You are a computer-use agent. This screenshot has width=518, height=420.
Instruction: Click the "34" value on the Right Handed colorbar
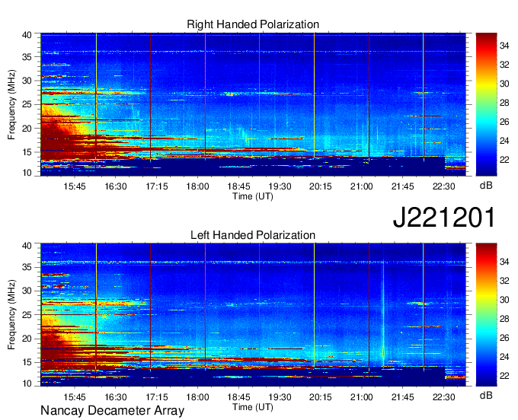(x=504, y=46)
